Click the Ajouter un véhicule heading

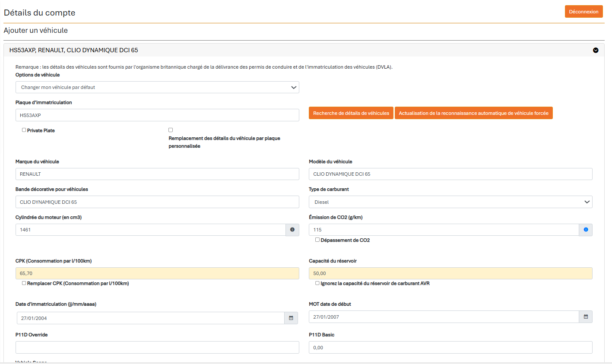tap(36, 30)
